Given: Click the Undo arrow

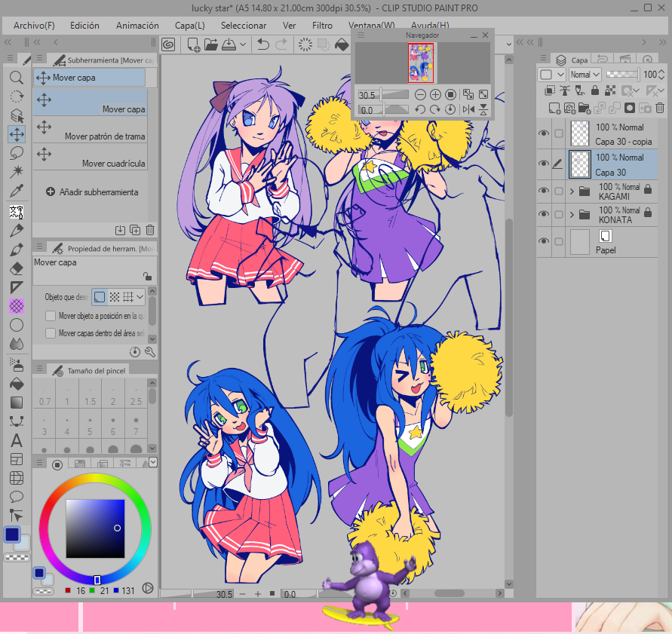Looking at the screenshot, I should [x=262, y=44].
